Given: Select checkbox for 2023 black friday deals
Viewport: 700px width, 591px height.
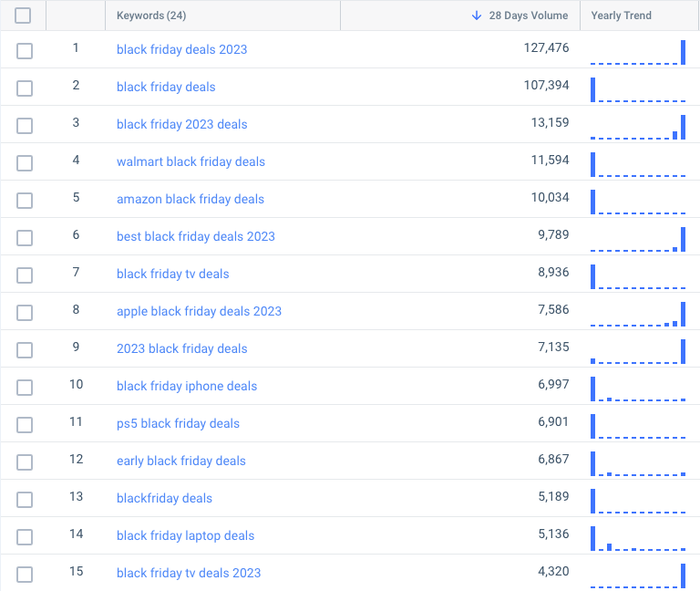Looking at the screenshot, I should (x=25, y=350).
